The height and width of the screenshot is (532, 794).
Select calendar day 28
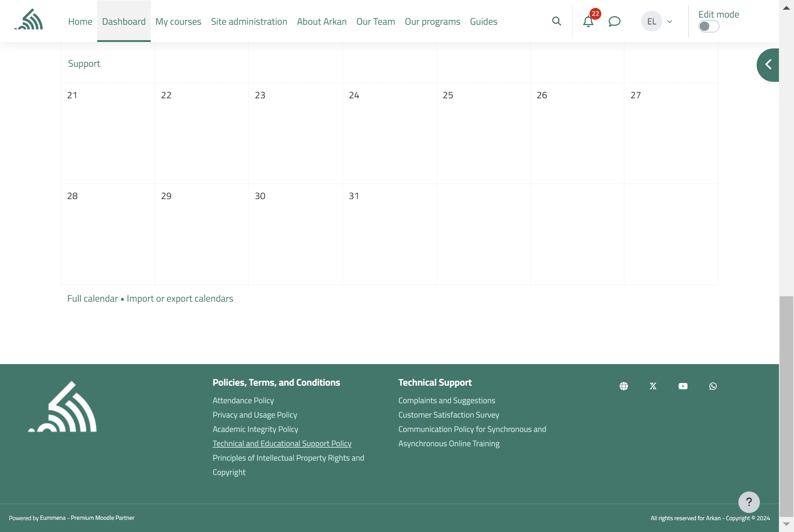click(x=72, y=196)
